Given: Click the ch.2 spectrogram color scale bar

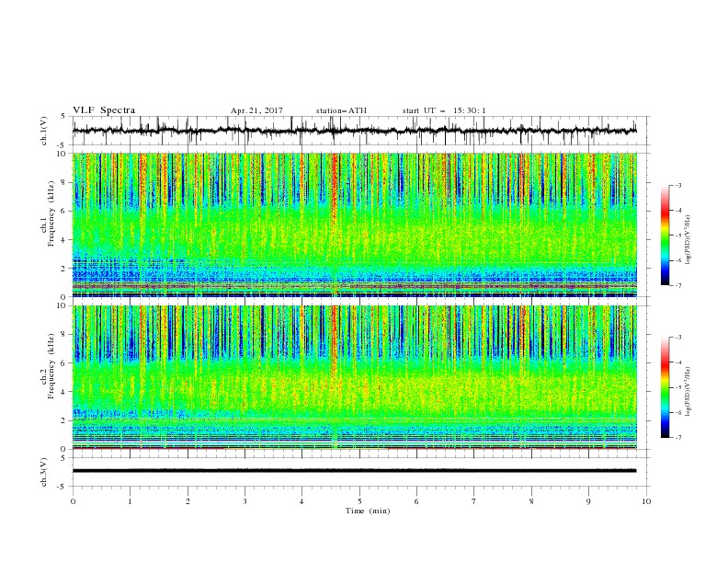Looking at the screenshot, I should coord(665,387).
